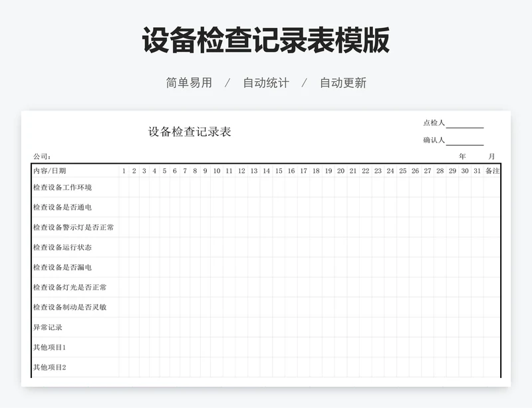Click the 月 label
Viewport: 532px width, 408px height.
point(491,156)
